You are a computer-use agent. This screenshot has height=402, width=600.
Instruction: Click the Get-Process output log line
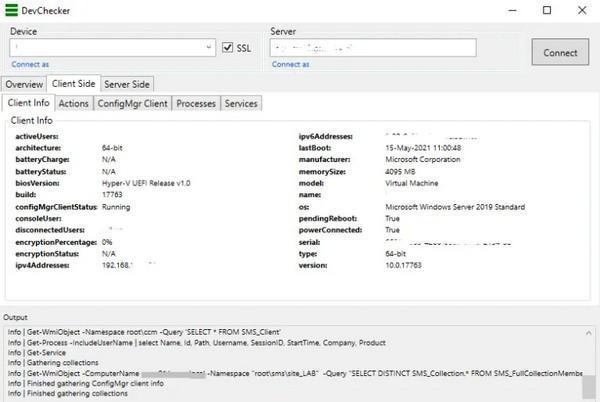197,343
